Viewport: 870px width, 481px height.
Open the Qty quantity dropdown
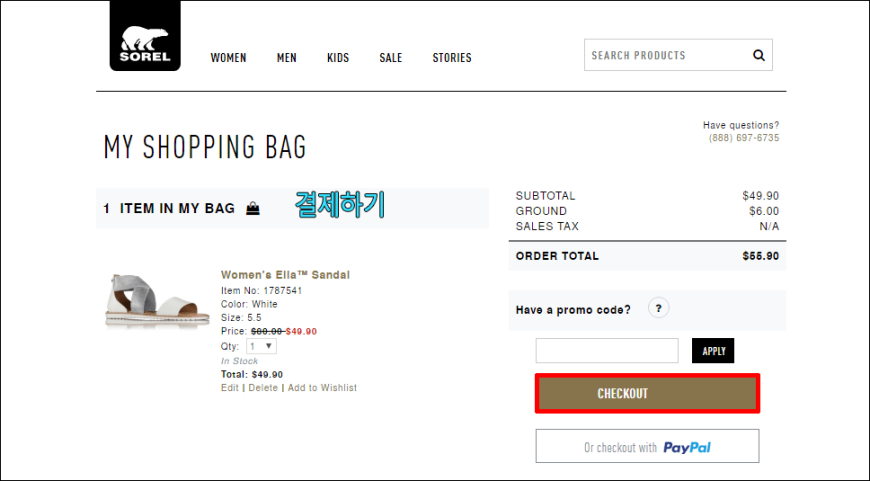[x=261, y=346]
